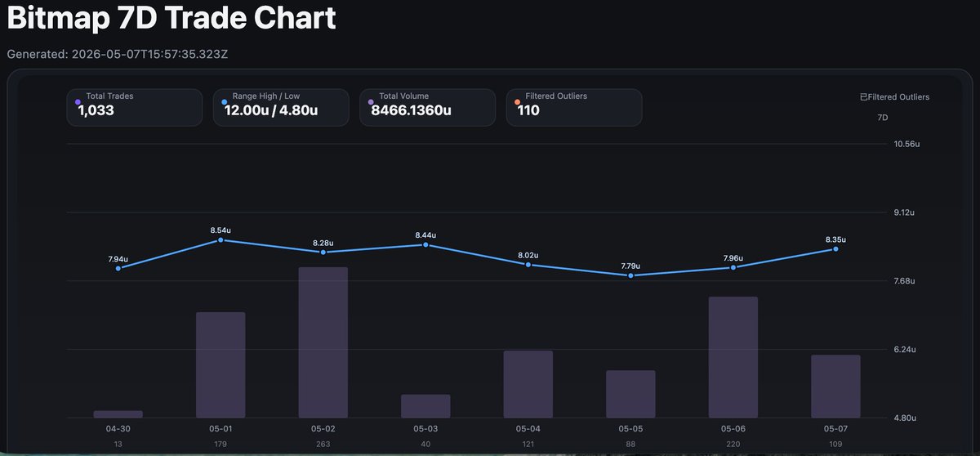Click the trade count 13

click(118, 444)
